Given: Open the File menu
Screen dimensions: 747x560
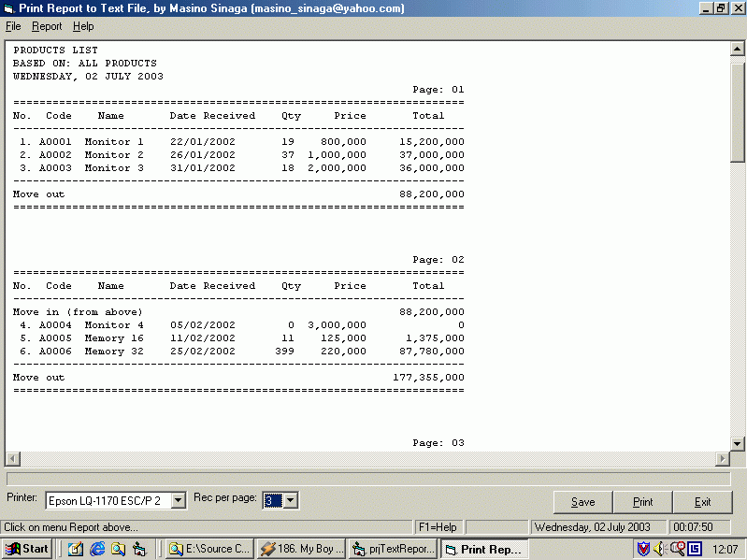Looking at the screenshot, I should pos(13,26).
